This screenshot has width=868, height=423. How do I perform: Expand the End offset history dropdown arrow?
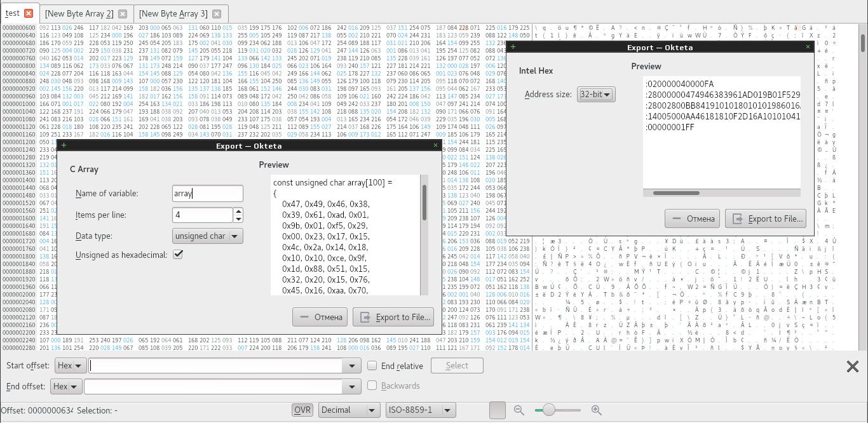point(351,386)
